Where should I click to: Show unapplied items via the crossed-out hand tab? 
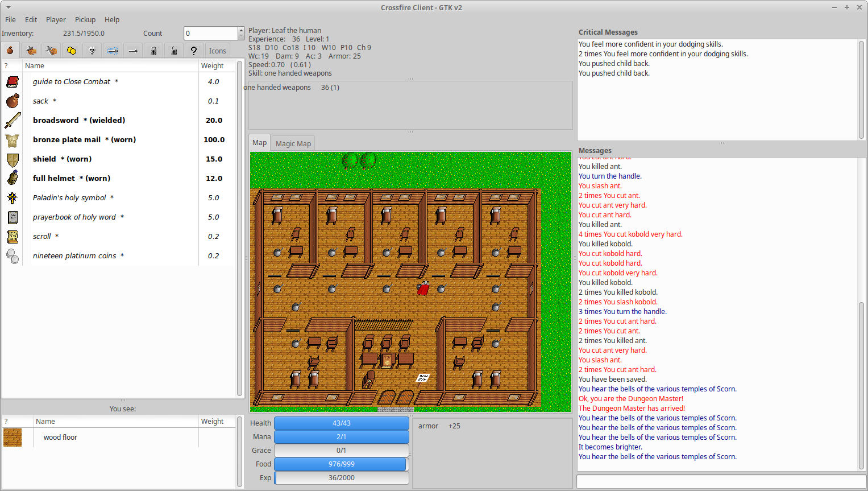(51, 51)
